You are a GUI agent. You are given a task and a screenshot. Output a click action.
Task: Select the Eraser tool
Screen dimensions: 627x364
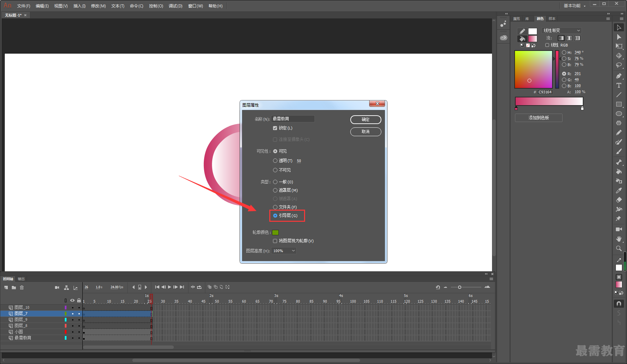click(x=619, y=200)
